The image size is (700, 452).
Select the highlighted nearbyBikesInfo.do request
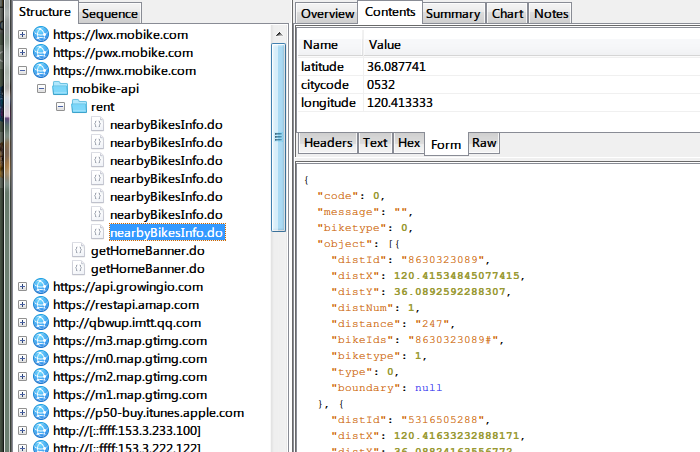click(x=167, y=233)
